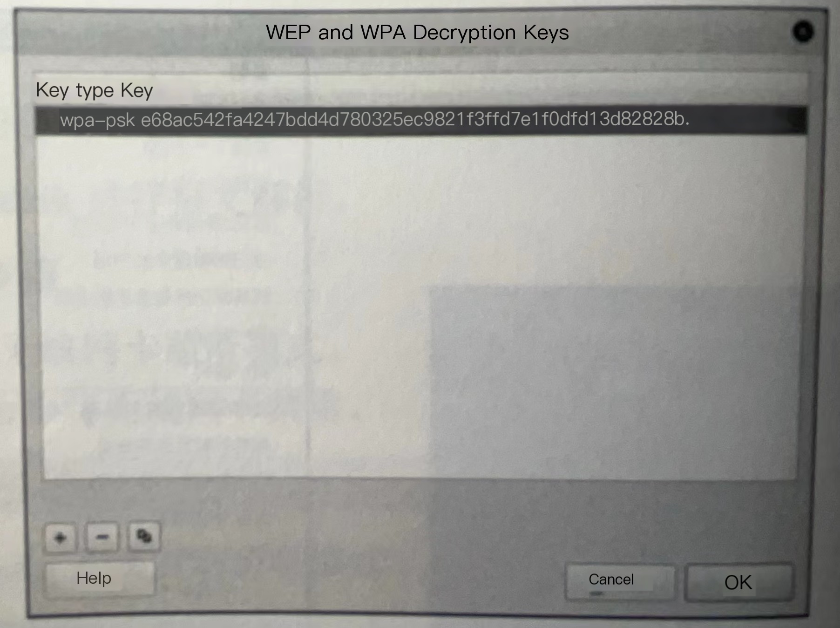Sort by the 'Key' column header
Screen dimensions: 840x628
tap(136, 90)
